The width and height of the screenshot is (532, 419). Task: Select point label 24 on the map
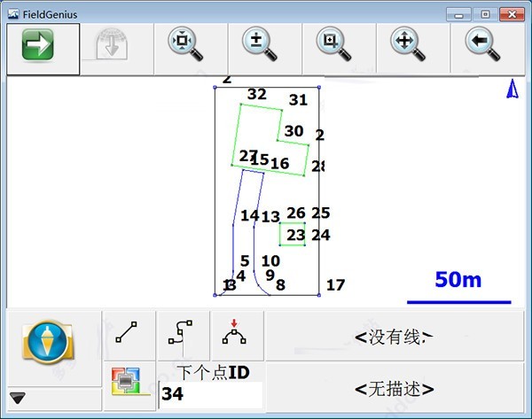pyautogui.click(x=321, y=235)
